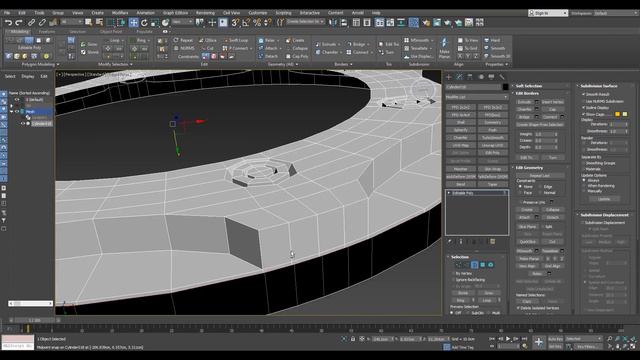Open the Modifier List dropdown

coord(476,97)
